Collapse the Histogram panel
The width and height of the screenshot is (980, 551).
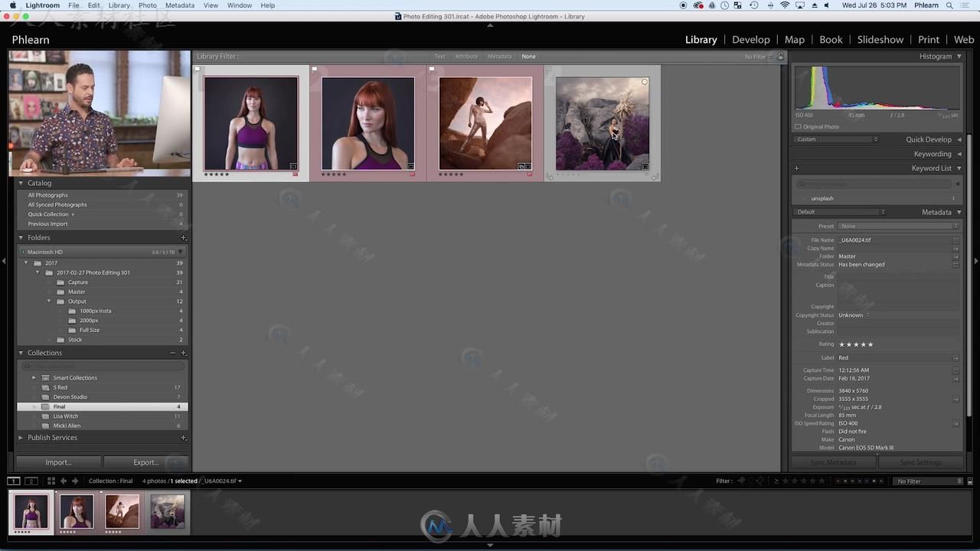click(x=959, y=57)
